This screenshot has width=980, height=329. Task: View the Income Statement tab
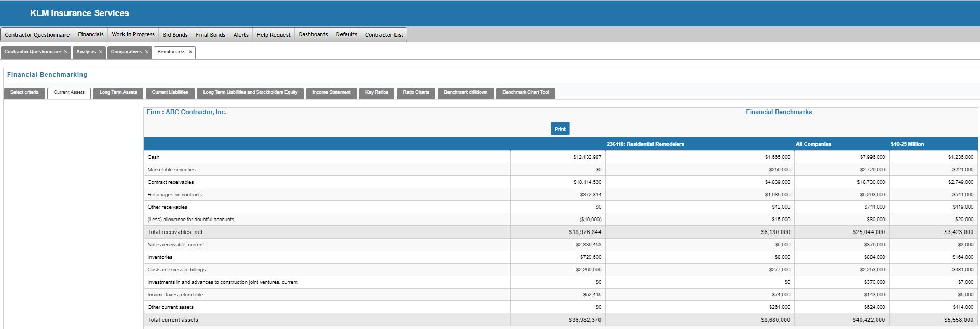(x=331, y=92)
